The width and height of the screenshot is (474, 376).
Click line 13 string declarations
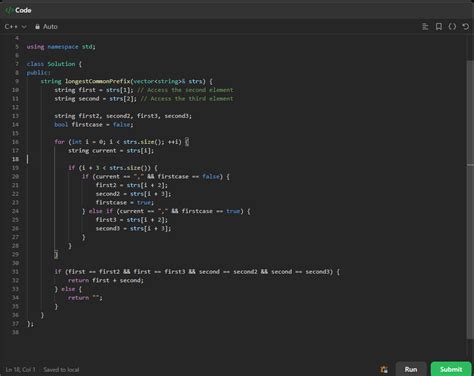click(123, 116)
